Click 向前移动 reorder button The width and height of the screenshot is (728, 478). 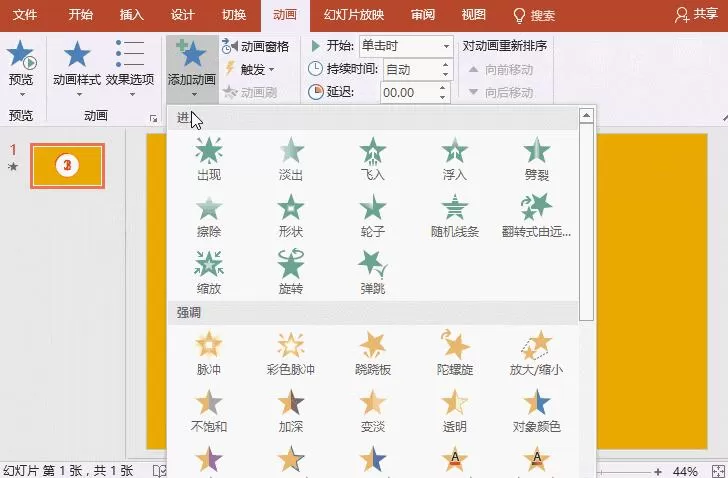click(500, 70)
